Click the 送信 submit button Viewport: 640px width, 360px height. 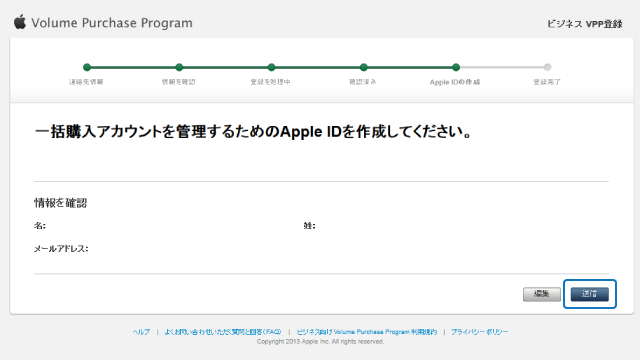pyautogui.click(x=589, y=294)
